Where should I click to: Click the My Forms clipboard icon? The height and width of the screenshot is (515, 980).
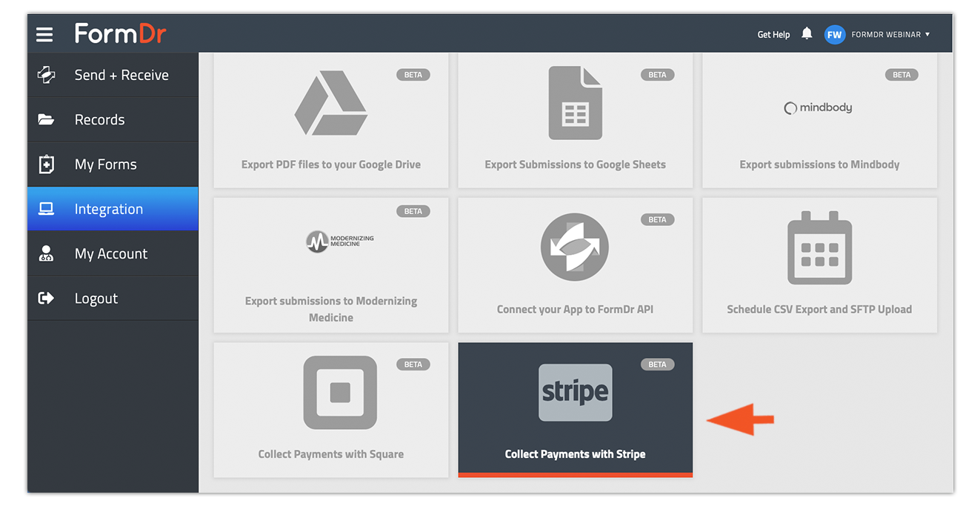[x=46, y=165]
